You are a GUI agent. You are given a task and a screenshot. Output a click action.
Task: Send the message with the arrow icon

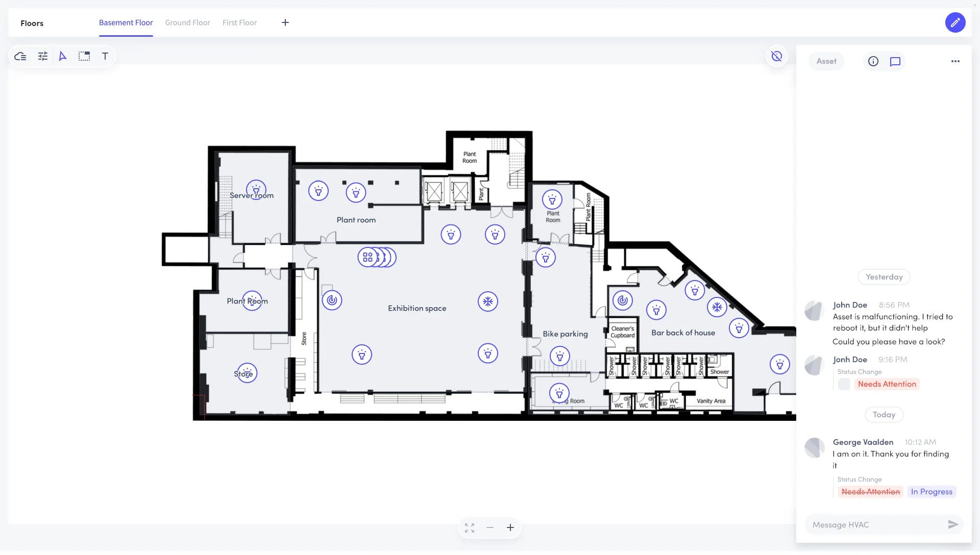(x=953, y=524)
